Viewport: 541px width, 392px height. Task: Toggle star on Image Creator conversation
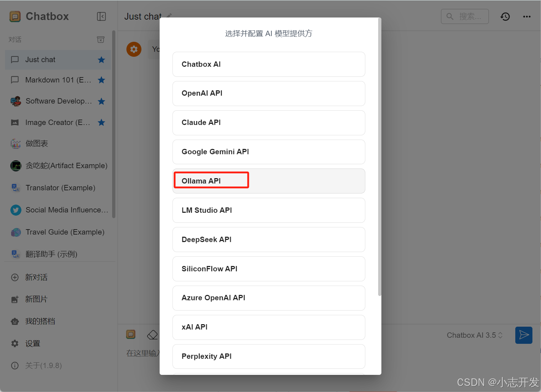(x=101, y=123)
